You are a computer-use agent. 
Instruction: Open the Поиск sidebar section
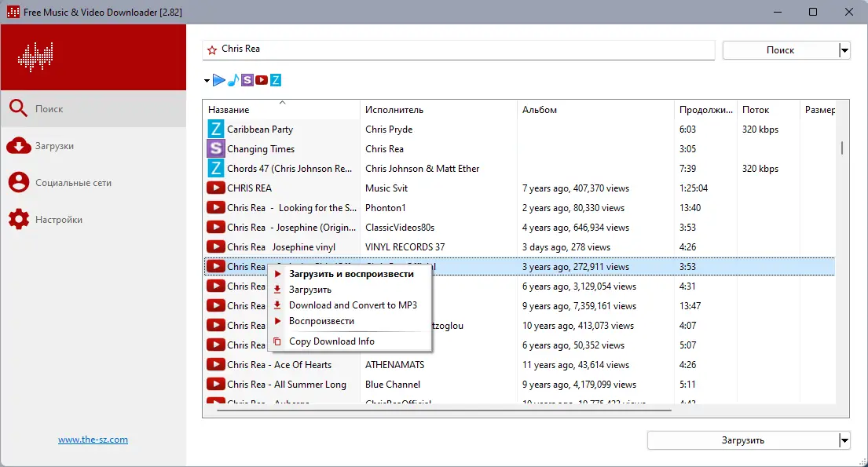pyautogui.click(x=93, y=108)
